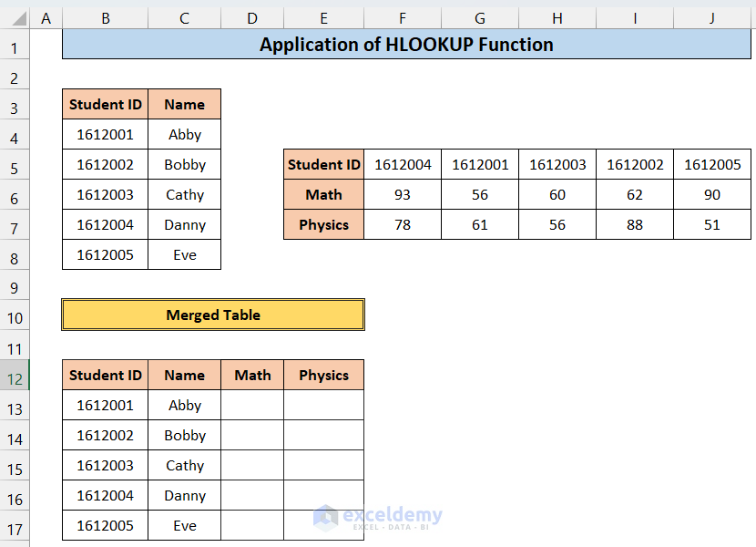Click 'Name' header in cell C12

pyautogui.click(x=184, y=375)
